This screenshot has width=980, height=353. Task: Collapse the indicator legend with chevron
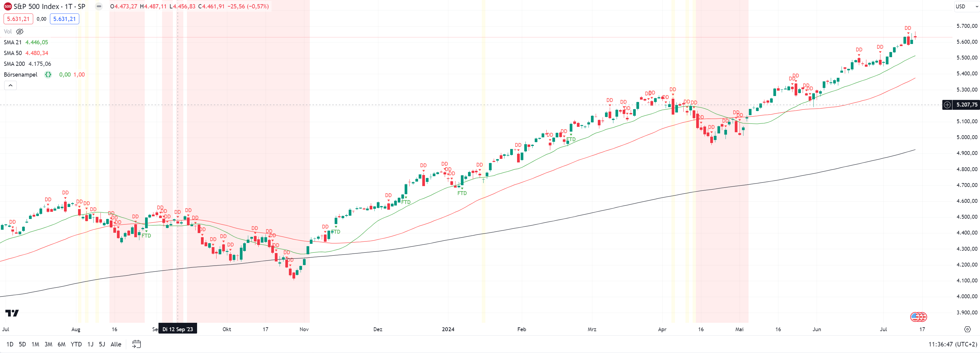[10, 86]
